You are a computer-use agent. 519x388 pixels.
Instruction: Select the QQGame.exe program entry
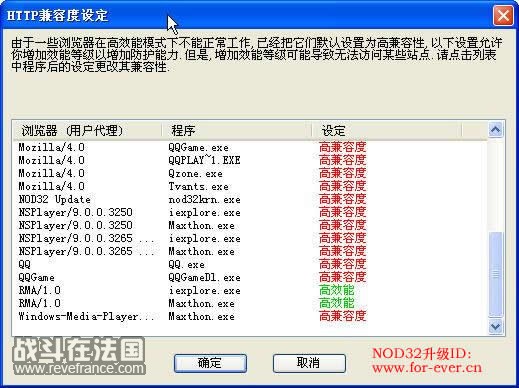(198, 147)
